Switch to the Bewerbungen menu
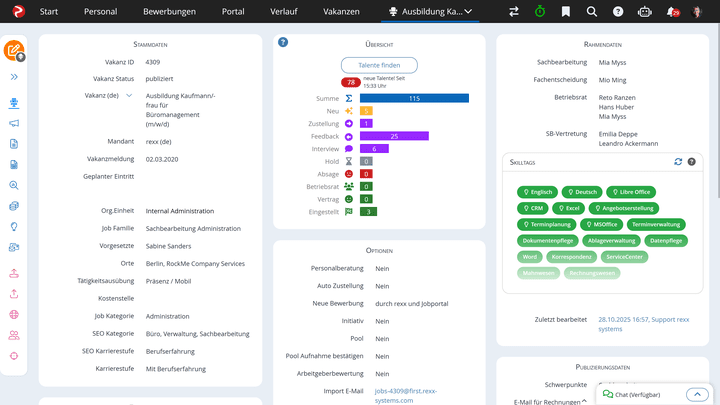The width and height of the screenshot is (720, 405). click(x=169, y=12)
